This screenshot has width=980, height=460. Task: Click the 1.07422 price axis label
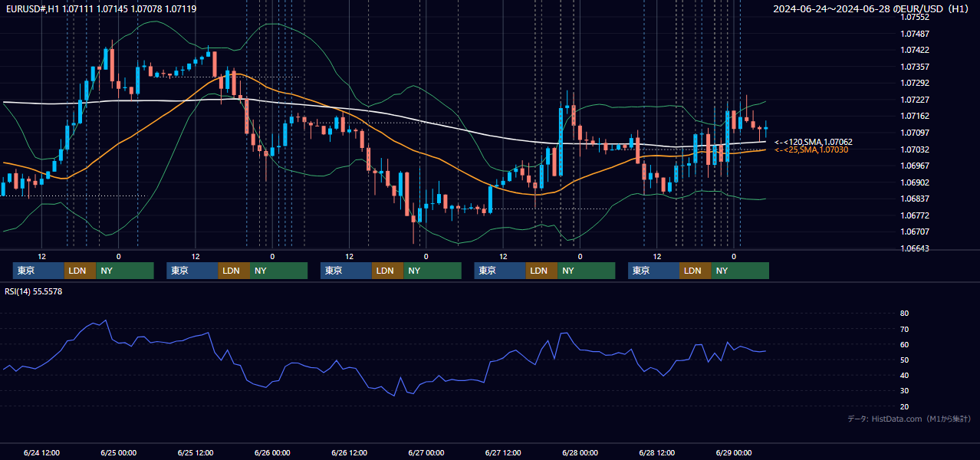pos(914,50)
